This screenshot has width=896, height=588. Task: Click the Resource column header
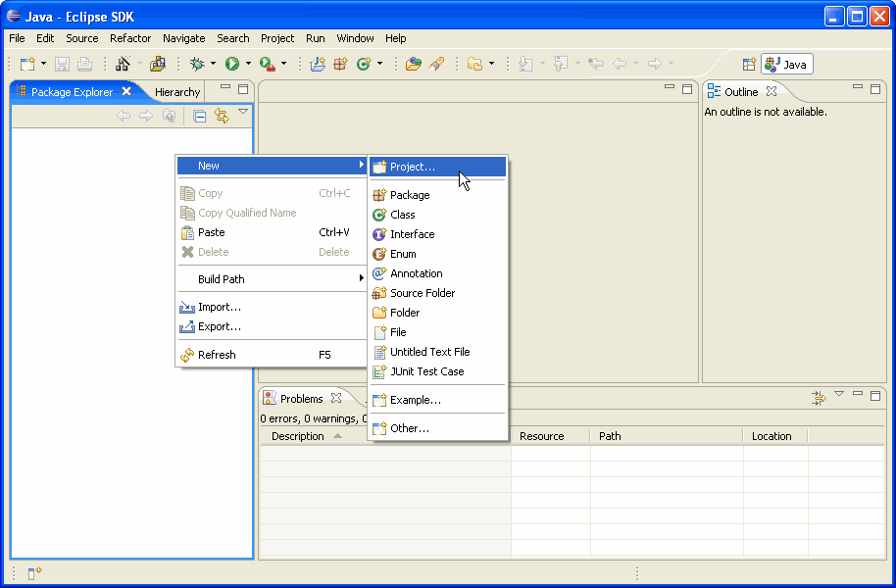[x=550, y=436]
